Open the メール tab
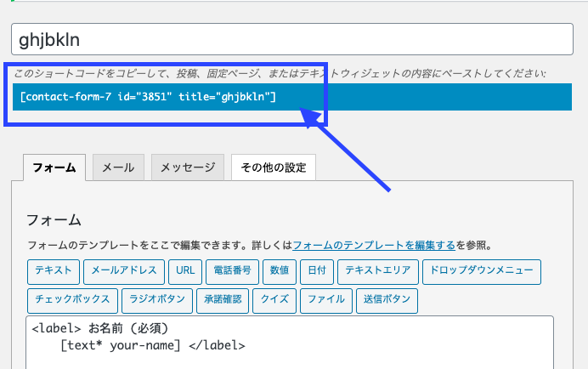Image resolution: width=588 pixels, height=369 pixels. click(x=118, y=167)
